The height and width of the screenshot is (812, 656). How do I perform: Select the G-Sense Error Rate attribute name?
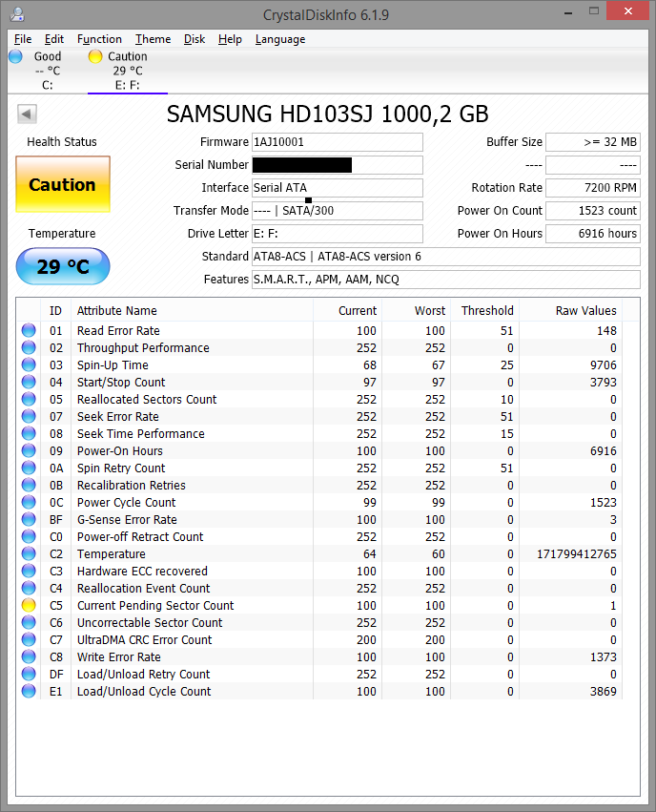coord(127,519)
